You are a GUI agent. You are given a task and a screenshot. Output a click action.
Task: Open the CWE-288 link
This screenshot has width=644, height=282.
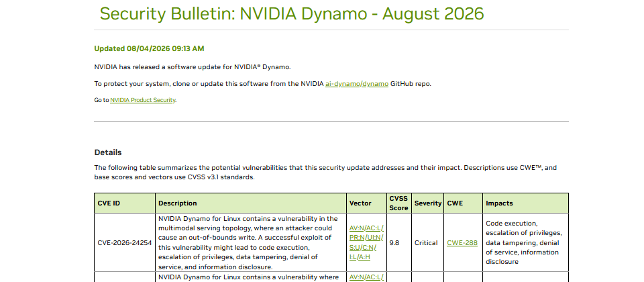(x=462, y=243)
